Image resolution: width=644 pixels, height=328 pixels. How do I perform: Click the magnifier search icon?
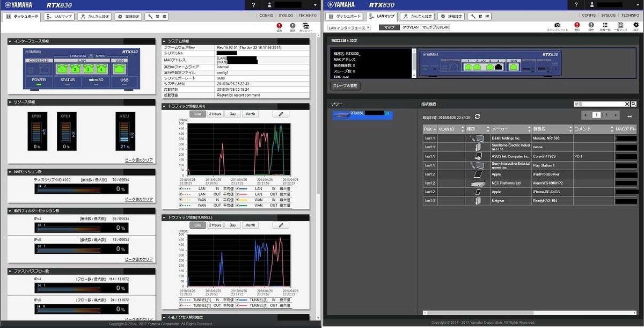point(634,104)
